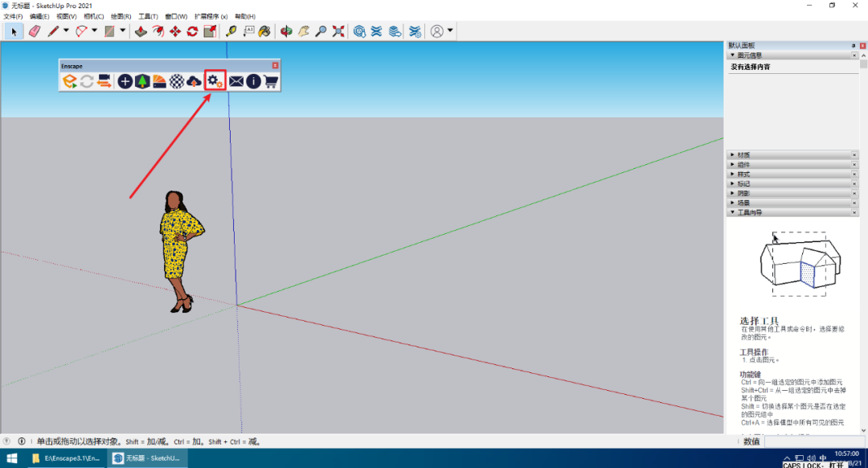868x468 pixels.
Task: Open the Enscape Material Editor checkered sphere
Action: 176,81
